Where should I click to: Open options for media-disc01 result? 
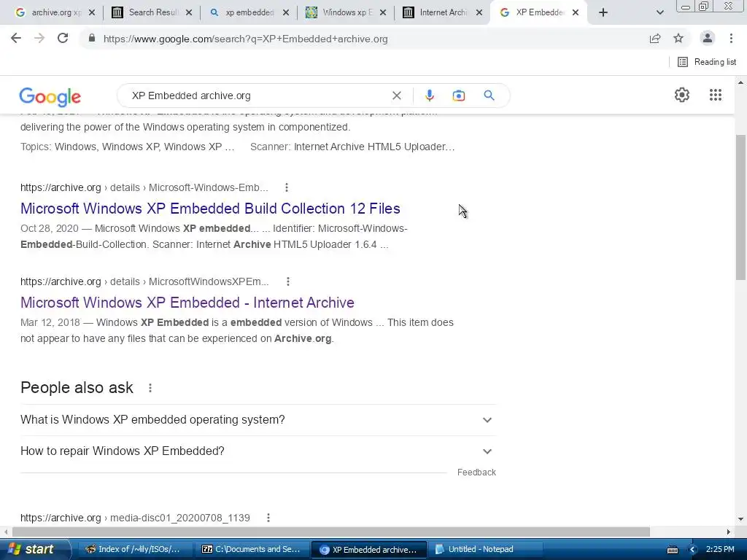click(x=268, y=518)
